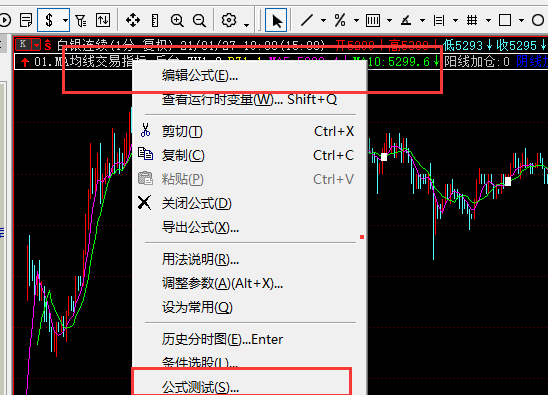Expand the dollar sign tool dropdown
This screenshot has height=395, width=548.
point(65,20)
